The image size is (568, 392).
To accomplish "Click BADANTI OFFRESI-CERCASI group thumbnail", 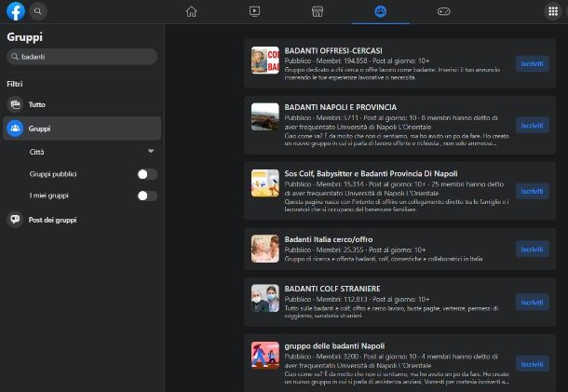I will tap(265, 61).
